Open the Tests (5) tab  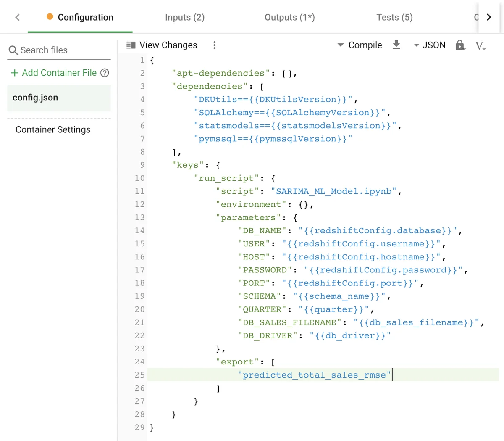point(394,17)
